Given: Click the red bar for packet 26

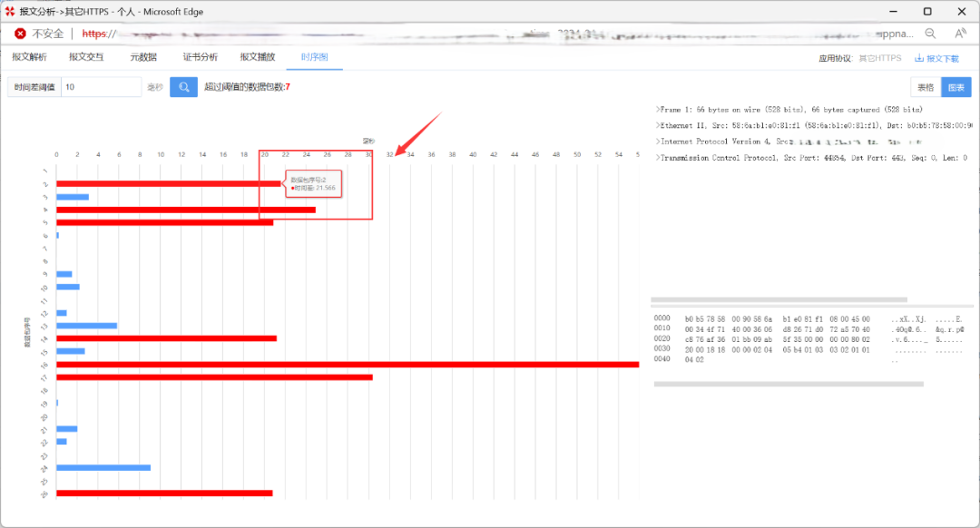Looking at the screenshot, I should point(164,493).
